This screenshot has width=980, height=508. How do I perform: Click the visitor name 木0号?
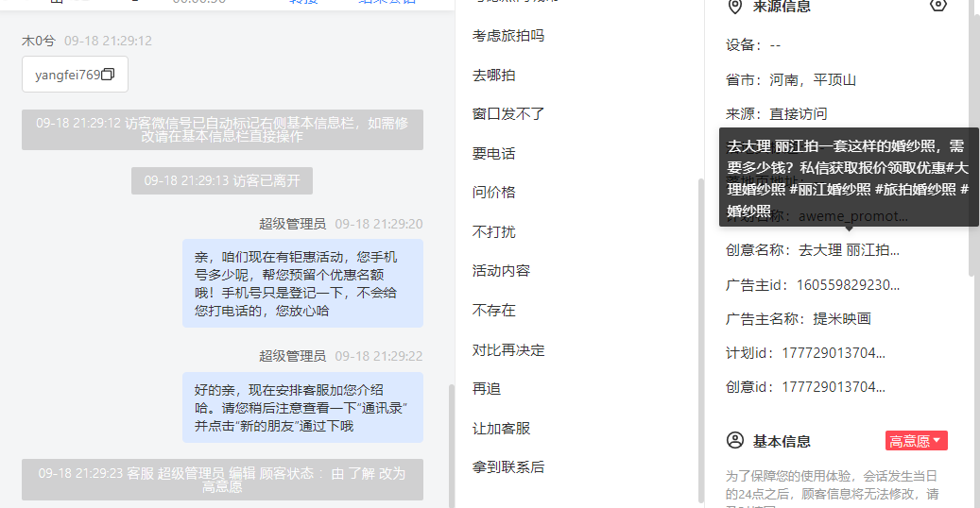pos(38,41)
